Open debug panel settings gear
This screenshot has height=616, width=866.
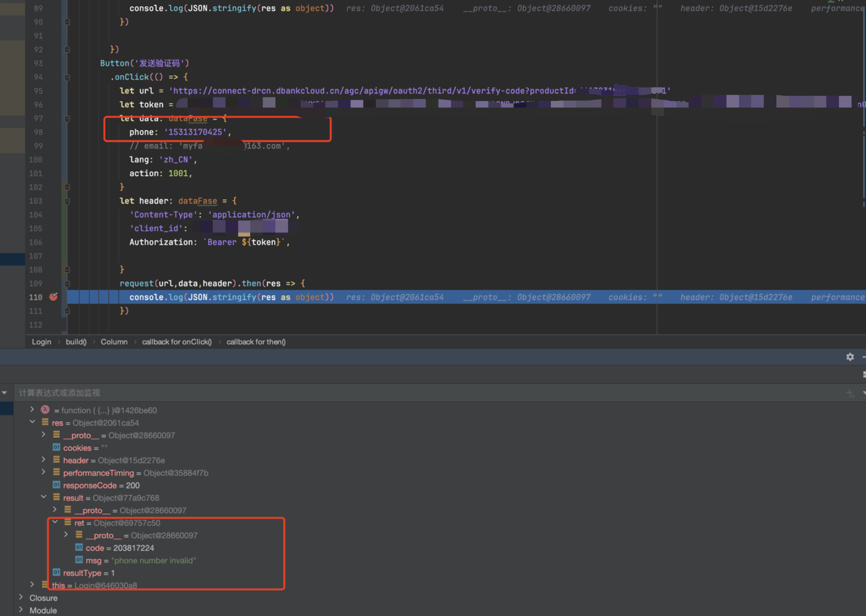850,357
